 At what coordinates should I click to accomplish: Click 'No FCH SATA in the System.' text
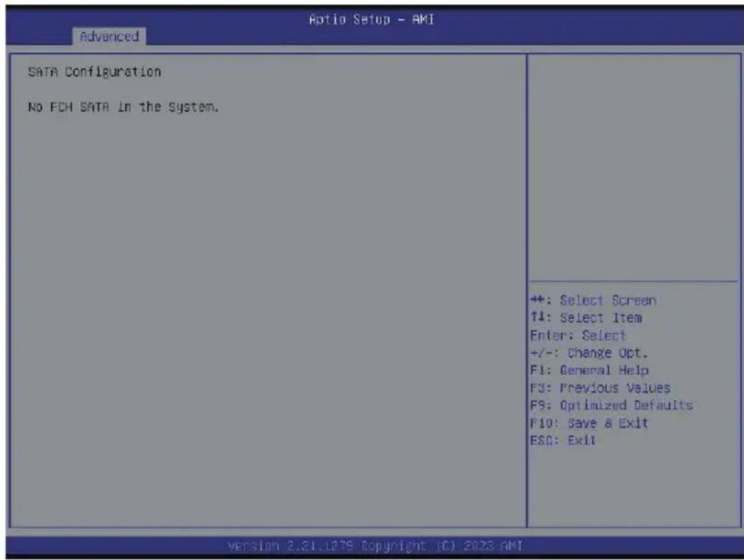(x=123, y=107)
